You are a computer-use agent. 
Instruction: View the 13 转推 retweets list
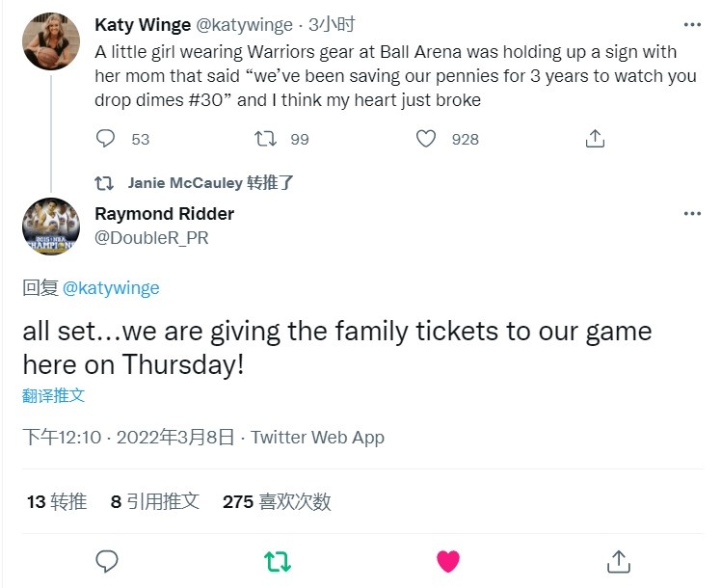[x=57, y=501]
